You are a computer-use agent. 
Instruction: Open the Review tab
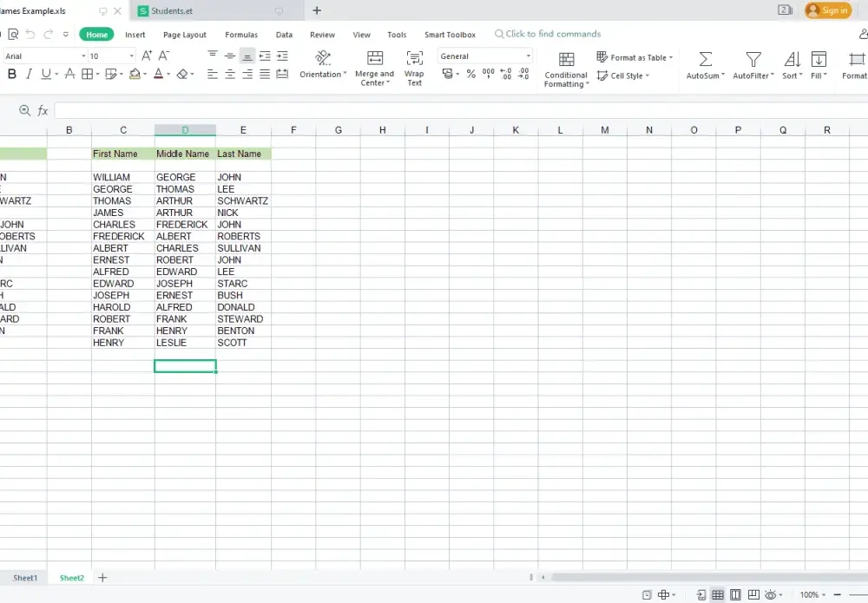tap(322, 35)
